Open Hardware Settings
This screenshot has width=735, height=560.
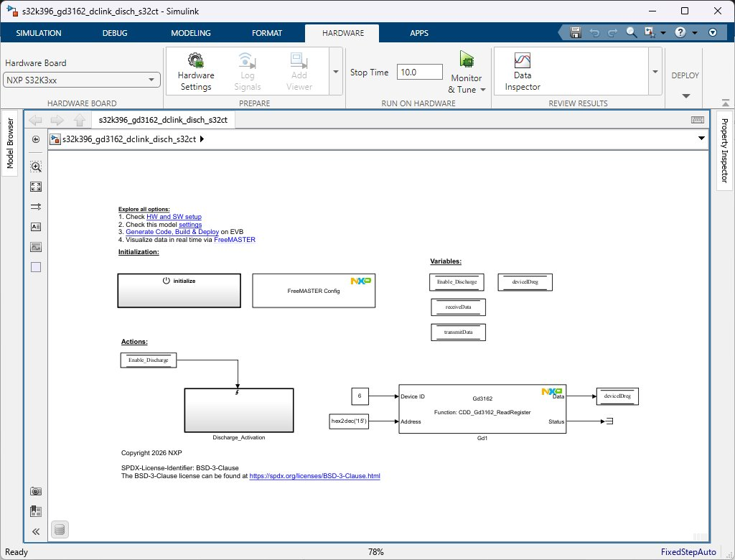(x=196, y=72)
